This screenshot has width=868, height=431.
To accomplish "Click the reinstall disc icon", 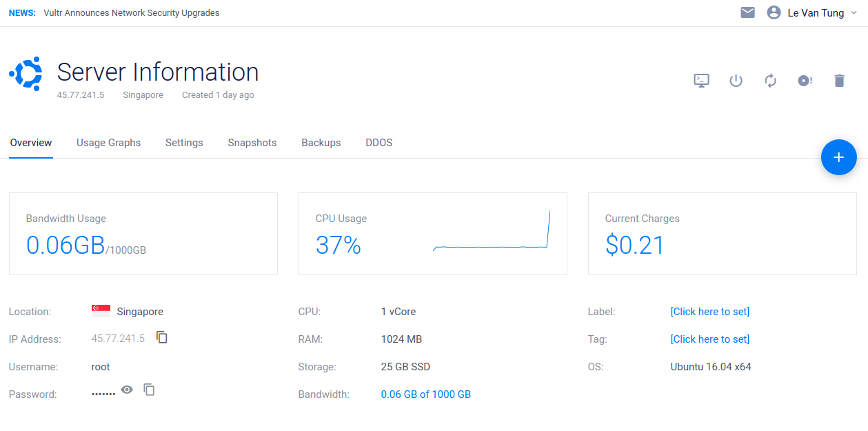I will tap(805, 81).
